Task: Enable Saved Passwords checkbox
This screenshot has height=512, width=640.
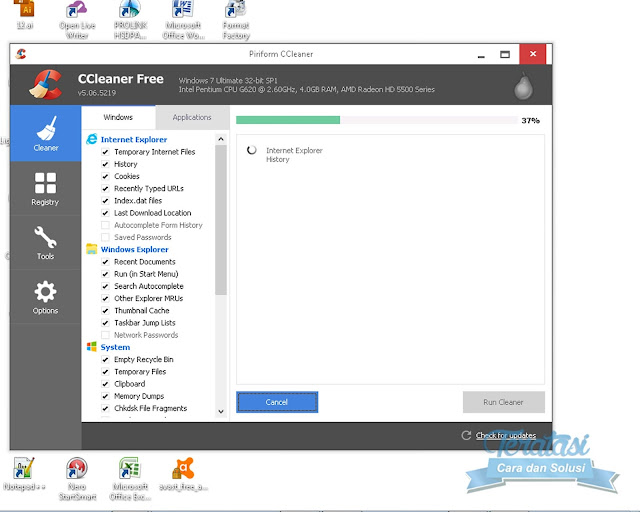Action: [x=105, y=237]
